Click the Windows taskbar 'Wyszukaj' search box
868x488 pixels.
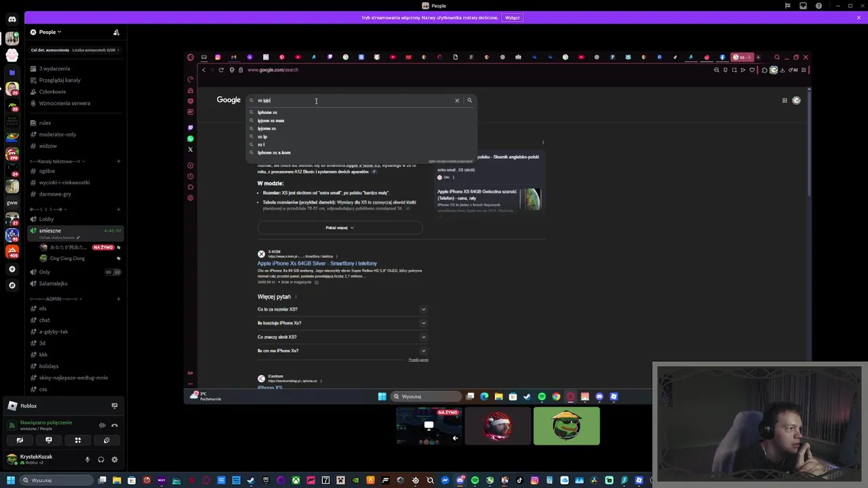click(x=56, y=481)
